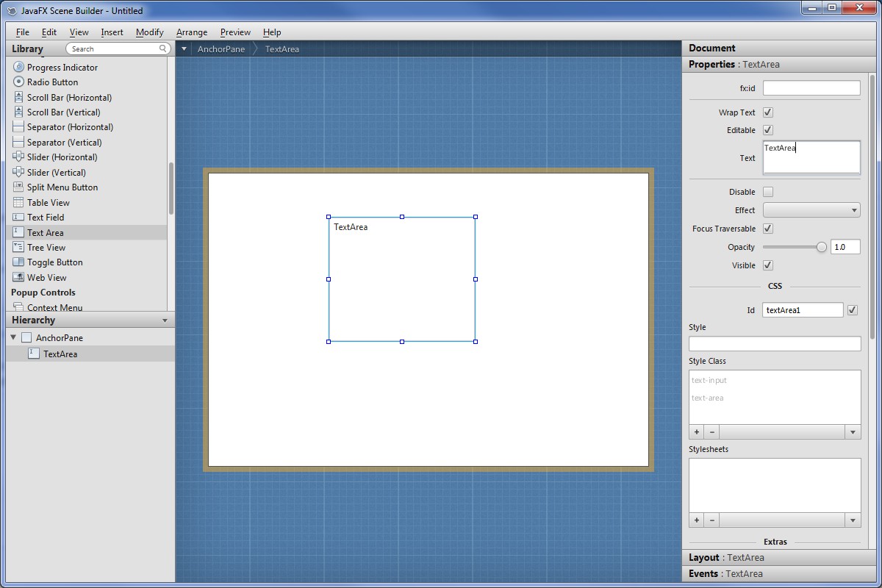Image resolution: width=882 pixels, height=588 pixels.
Task: Click the remove Stylesheets minus button
Action: 711,520
